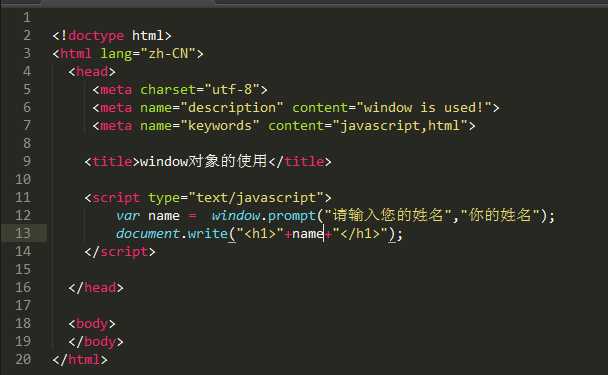Click the "keywords" name value on line 7

click(x=220, y=126)
